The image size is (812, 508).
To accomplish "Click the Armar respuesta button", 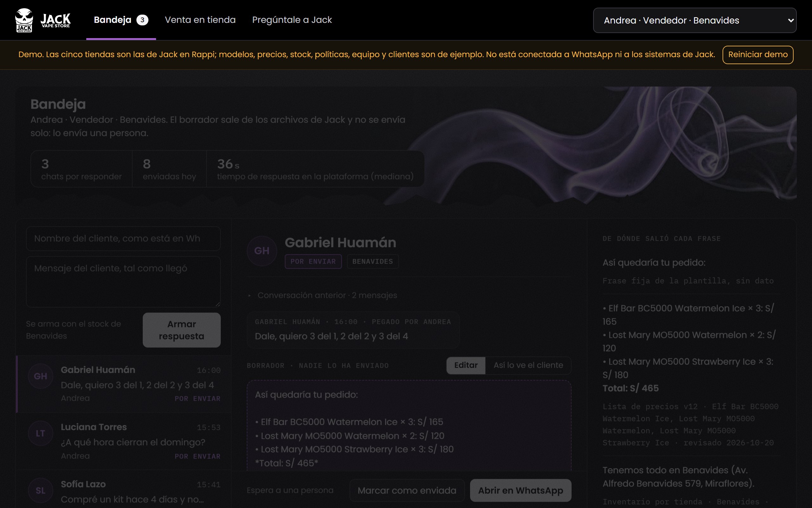I will 181,330.
